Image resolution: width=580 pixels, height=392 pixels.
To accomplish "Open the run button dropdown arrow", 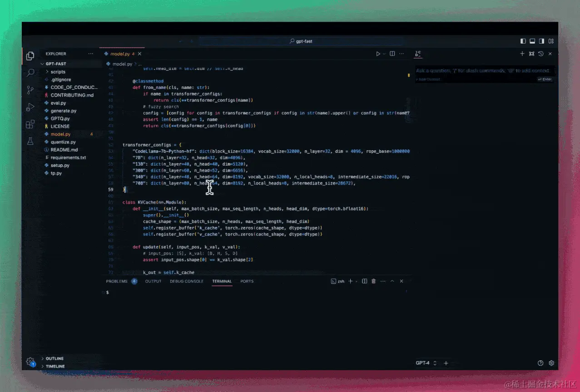I will pyautogui.click(x=384, y=54).
